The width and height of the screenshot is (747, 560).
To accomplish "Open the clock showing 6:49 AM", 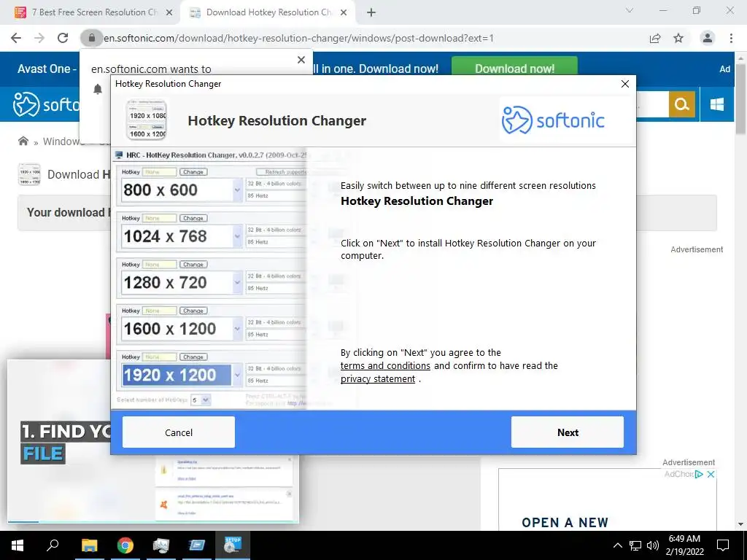I will pyautogui.click(x=684, y=545).
